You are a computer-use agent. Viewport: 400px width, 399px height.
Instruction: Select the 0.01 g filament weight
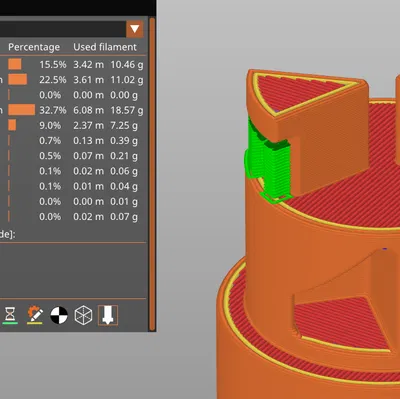point(124,202)
